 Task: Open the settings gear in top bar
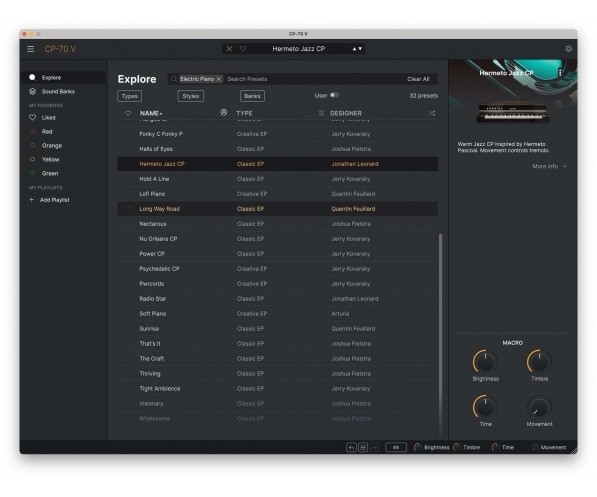(568, 49)
